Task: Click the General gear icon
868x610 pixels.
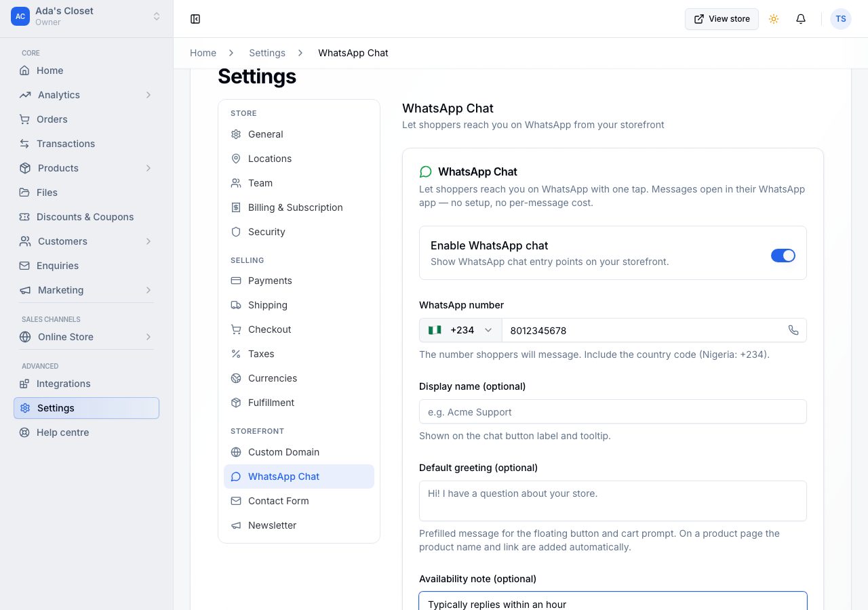Action: (236, 134)
